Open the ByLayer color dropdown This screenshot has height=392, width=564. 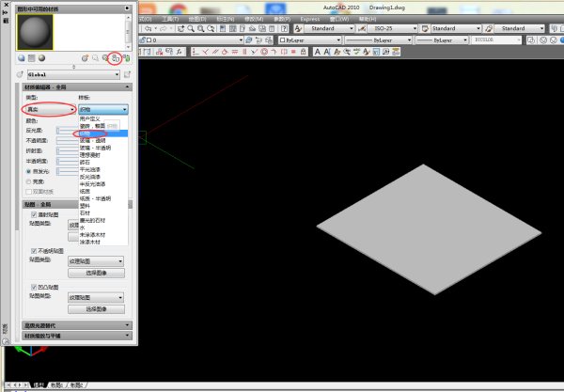pos(310,39)
